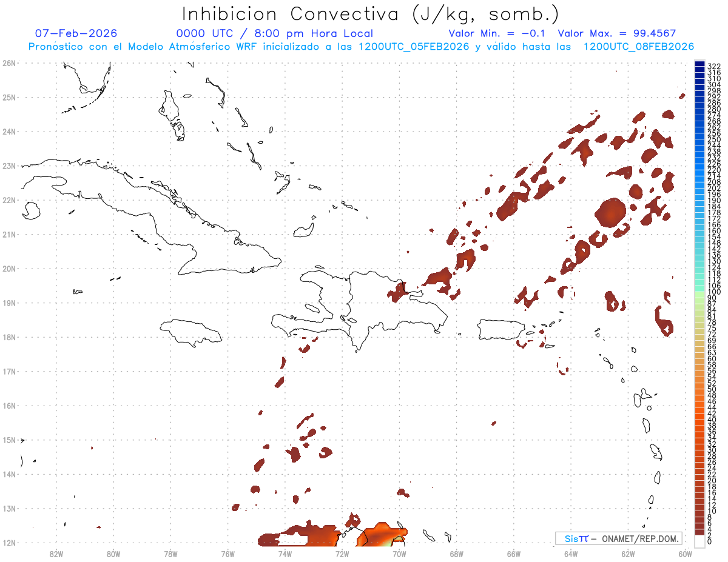The image size is (728, 562).
Task: Click the color scale value "322"
Action: (713, 65)
